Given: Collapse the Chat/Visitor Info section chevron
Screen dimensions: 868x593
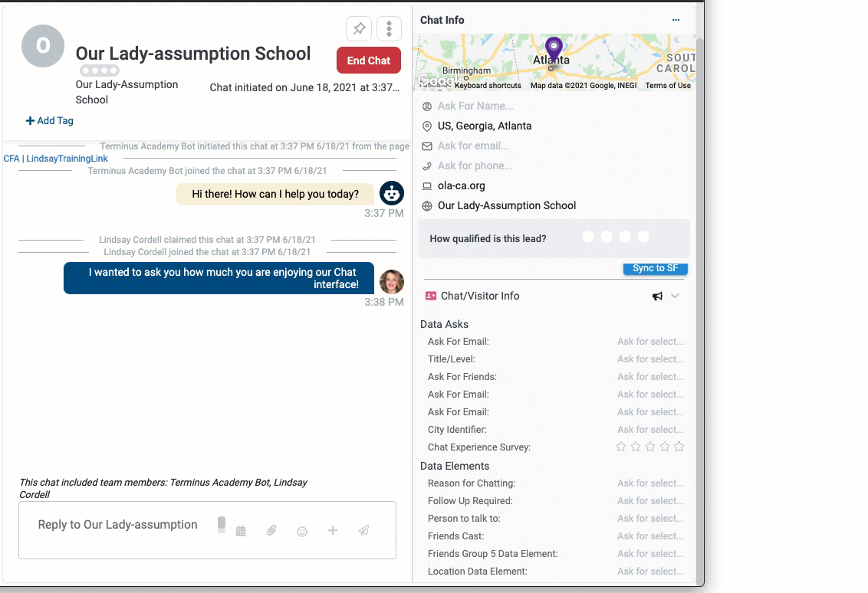Looking at the screenshot, I should pos(675,296).
